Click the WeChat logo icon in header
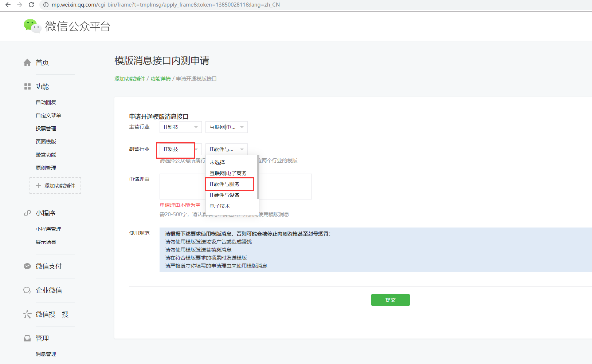This screenshot has height=364, width=592. pyautogui.click(x=32, y=26)
